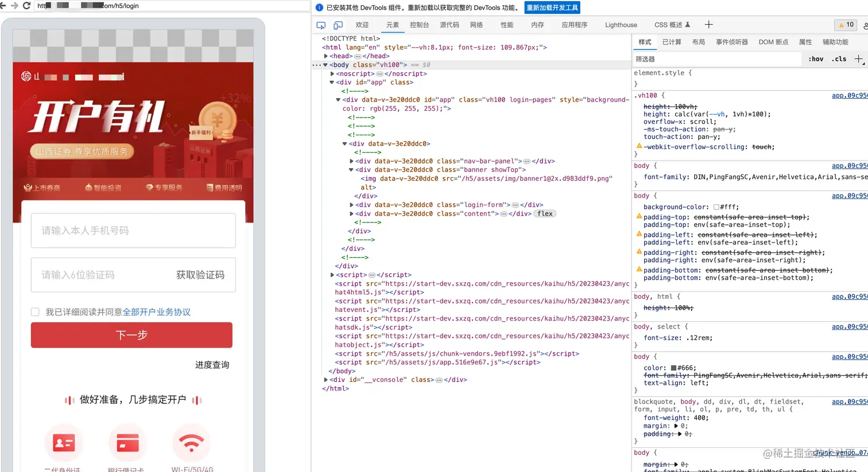Click the phone number input field
The height and width of the screenshot is (472, 868).
coord(133,231)
